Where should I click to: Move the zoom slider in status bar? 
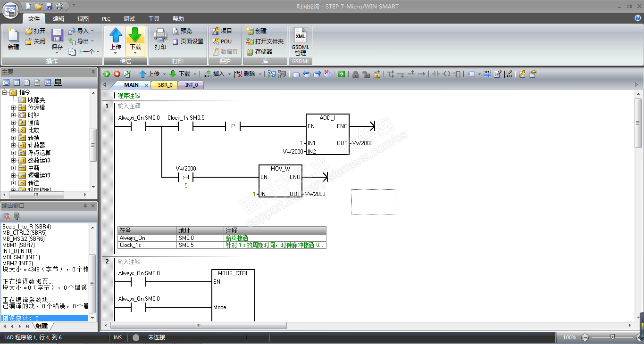[x=612, y=337]
